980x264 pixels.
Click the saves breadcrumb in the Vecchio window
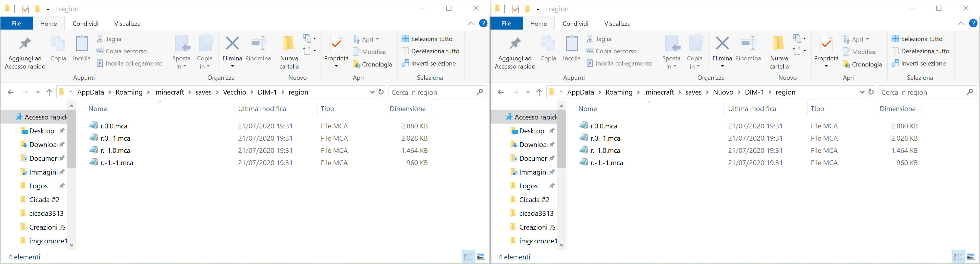point(203,92)
